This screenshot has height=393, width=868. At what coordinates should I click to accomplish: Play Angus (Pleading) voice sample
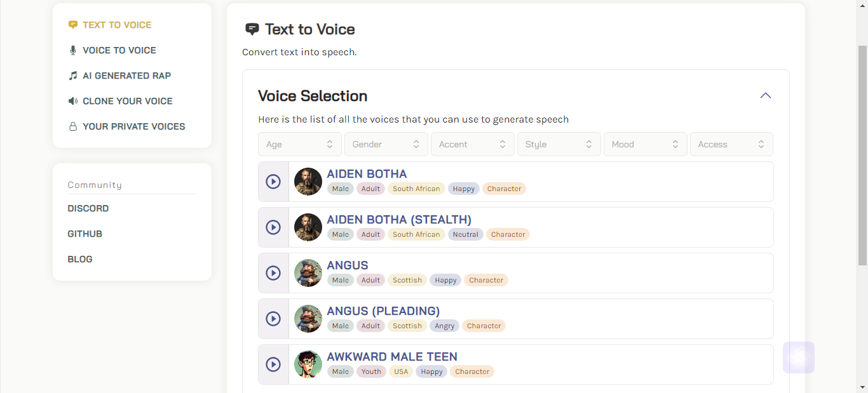(273, 319)
